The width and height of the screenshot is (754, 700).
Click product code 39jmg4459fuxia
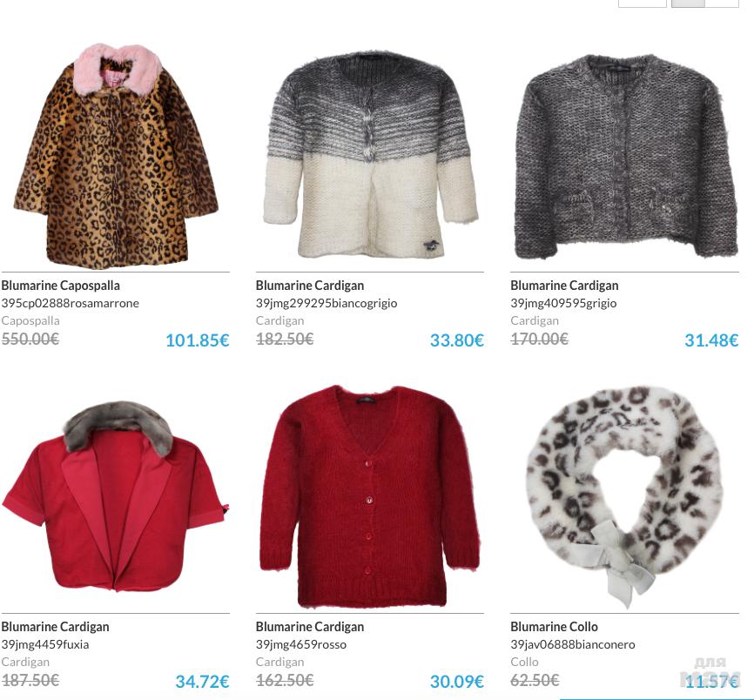(45, 644)
